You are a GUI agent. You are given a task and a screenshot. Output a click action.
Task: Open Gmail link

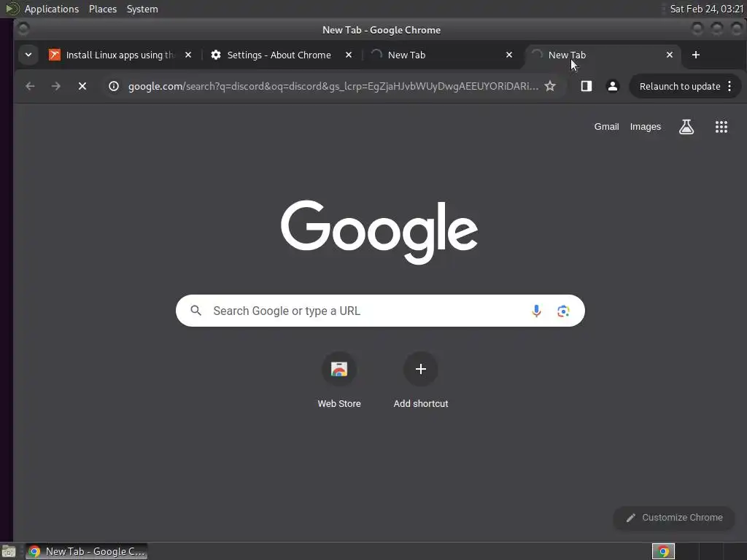click(x=606, y=127)
